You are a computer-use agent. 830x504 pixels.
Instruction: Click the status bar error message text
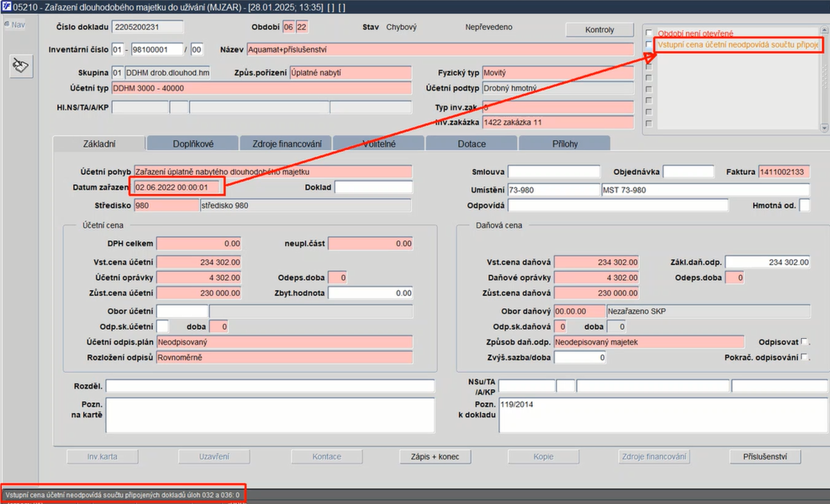point(122,494)
